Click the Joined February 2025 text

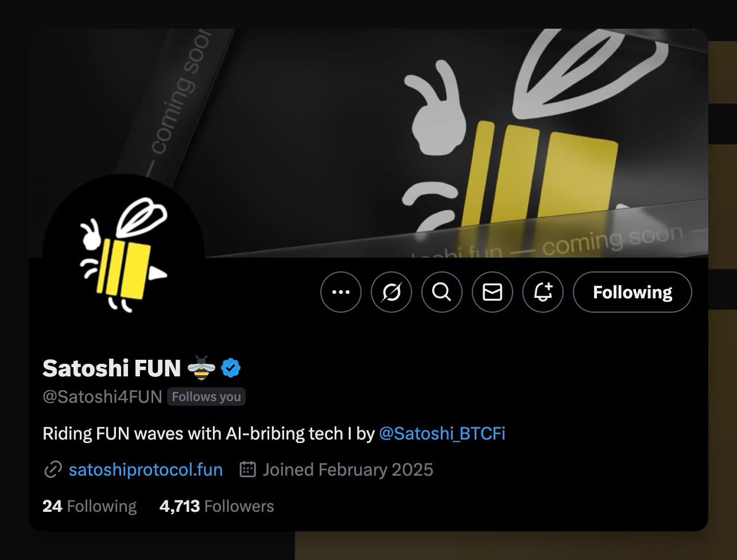(348, 470)
